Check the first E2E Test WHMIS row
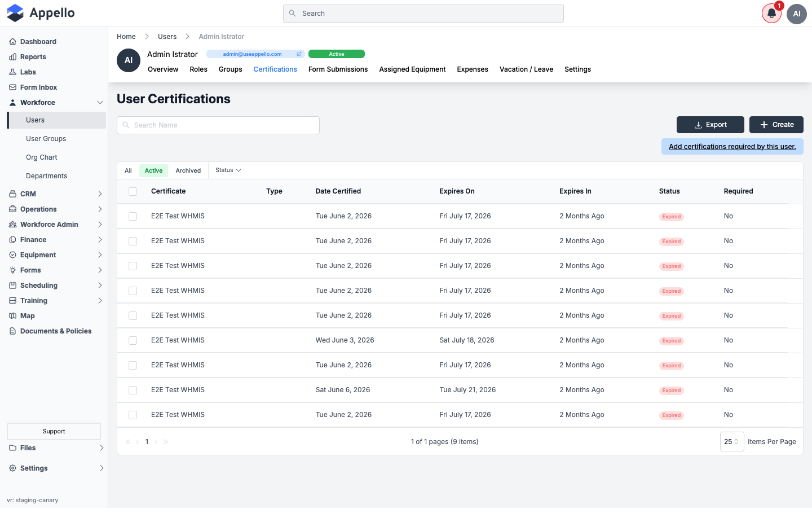Viewport: 812px width, 518px height. click(x=133, y=217)
